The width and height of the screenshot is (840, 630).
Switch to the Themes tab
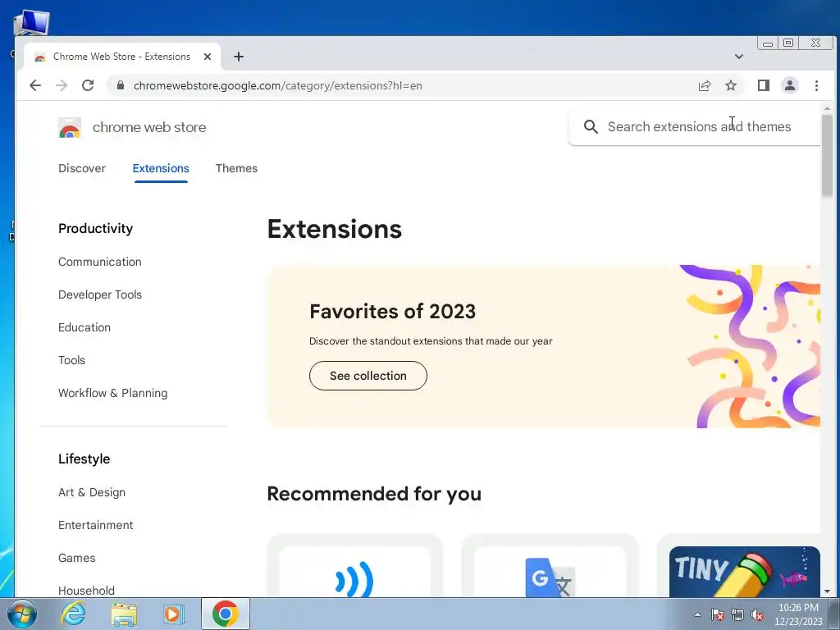236,168
